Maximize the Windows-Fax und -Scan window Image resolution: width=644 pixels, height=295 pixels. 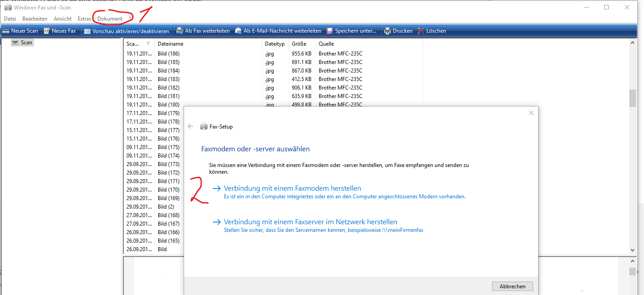coord(606,7)
